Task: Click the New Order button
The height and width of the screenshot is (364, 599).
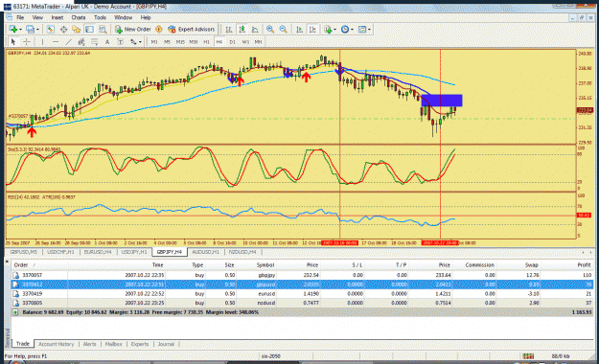Action: 133,29
